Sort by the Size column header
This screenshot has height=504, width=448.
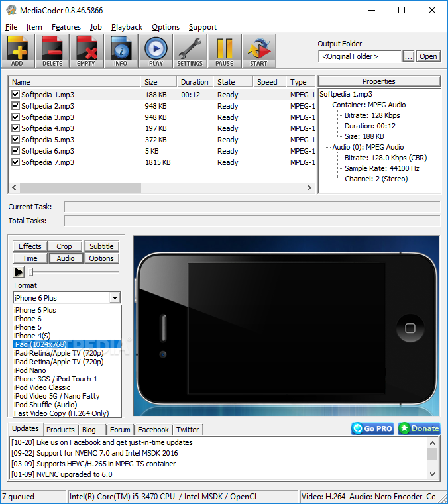point(158,82)
